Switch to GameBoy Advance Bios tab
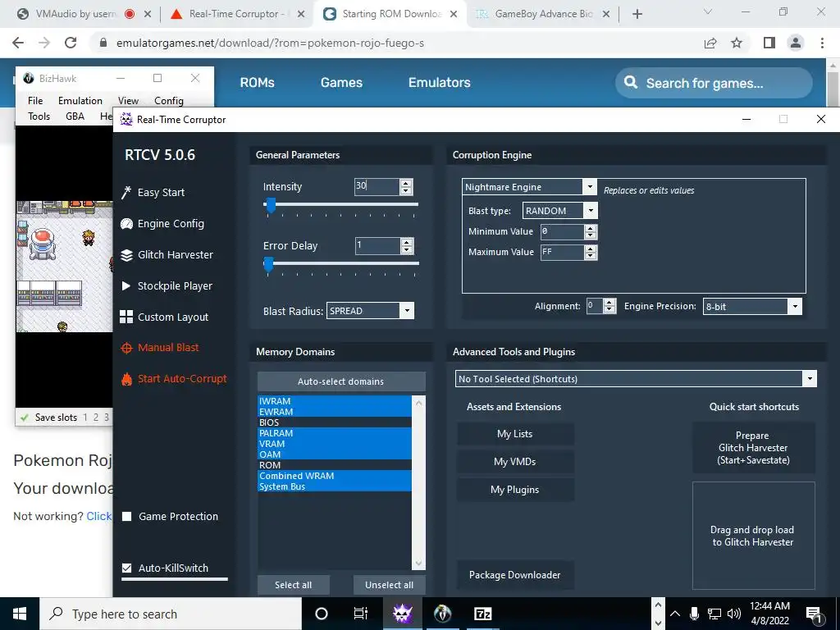Image resolution: width=840 pixels, height=630 pixels. (542, 14)
